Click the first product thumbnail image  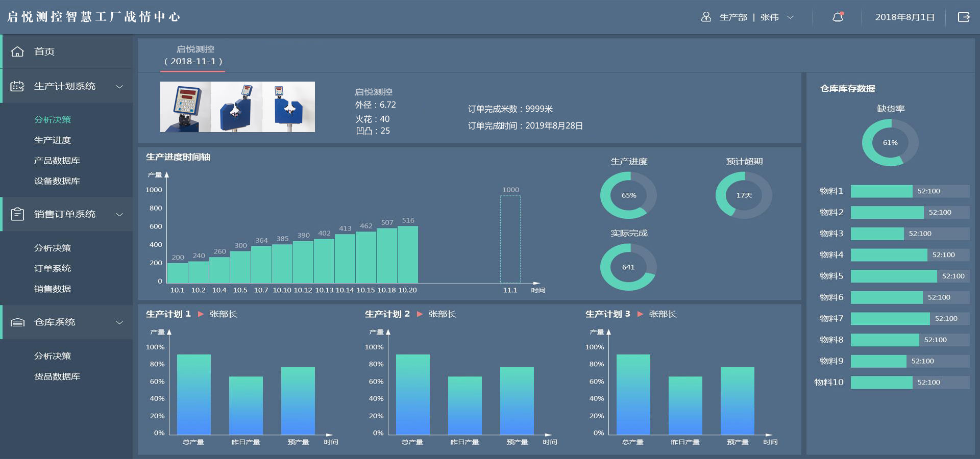[185, 107]
